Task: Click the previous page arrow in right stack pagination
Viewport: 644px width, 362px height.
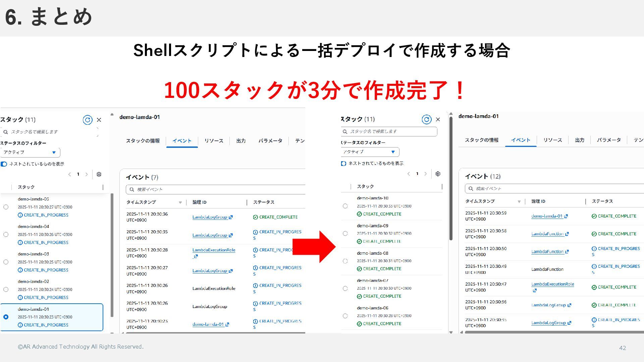Action: (x=409, y=174)
